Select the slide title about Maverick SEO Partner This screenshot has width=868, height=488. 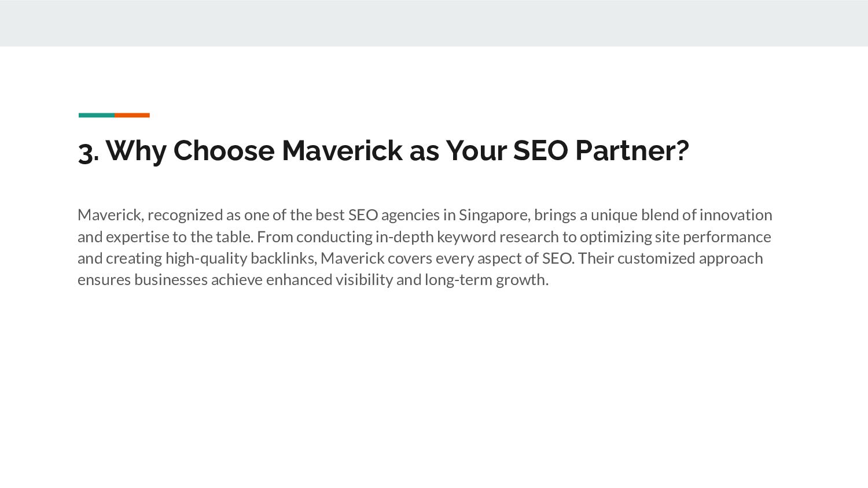pos(384,150)
